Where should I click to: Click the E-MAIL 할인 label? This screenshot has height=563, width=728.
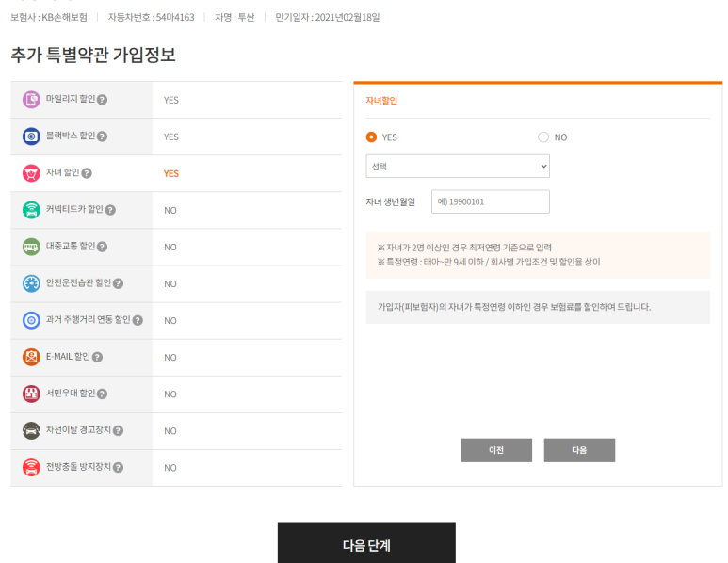pyautogui.click(x=68, y=356)
